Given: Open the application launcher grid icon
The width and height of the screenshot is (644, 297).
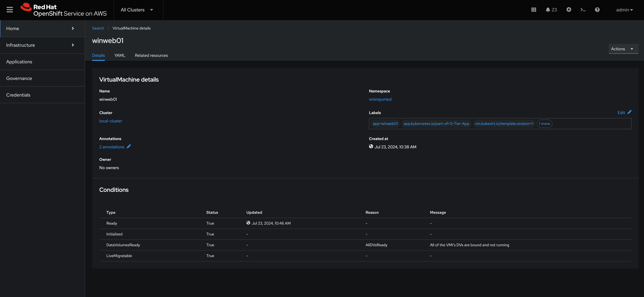Looking at the screenshot, I should click(533, 10).
